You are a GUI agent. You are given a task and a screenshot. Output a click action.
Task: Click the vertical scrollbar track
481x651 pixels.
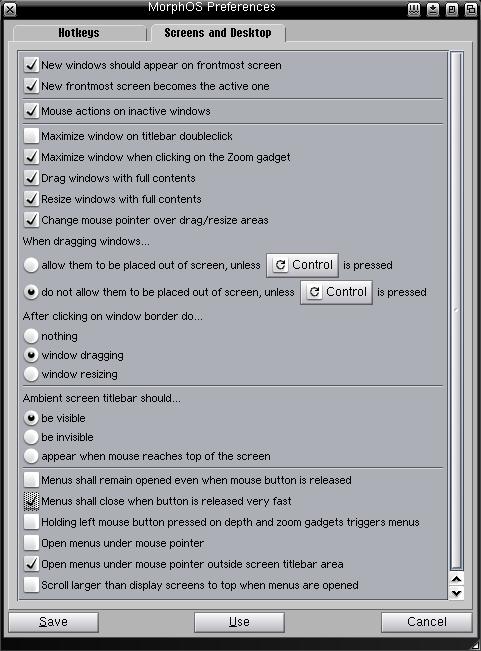click(457, 311)
